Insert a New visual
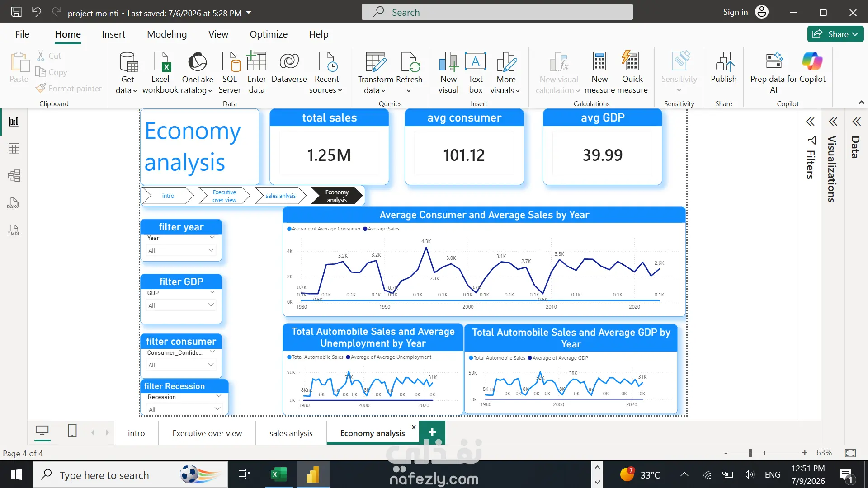Screen dimensions: 868x488 pyautogui.click(x=448, y=72)
